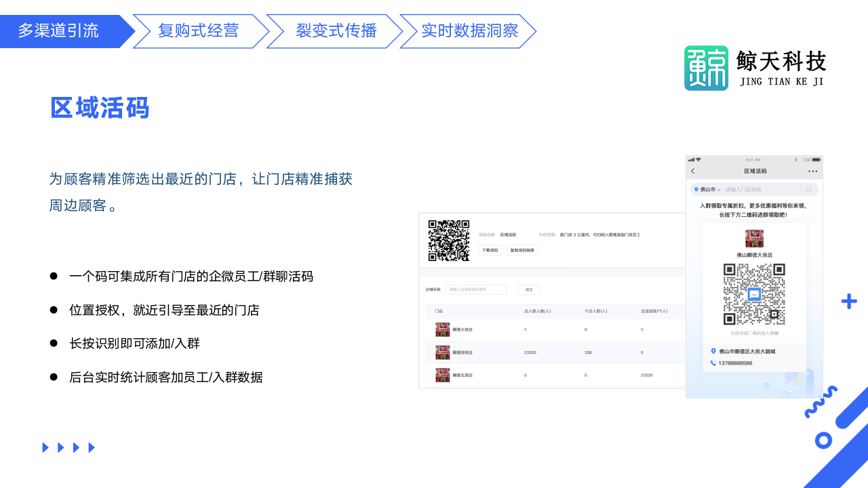
Task: Click the 顺德容桂店 store thumbnail in table
Action: tap(443, 352)
